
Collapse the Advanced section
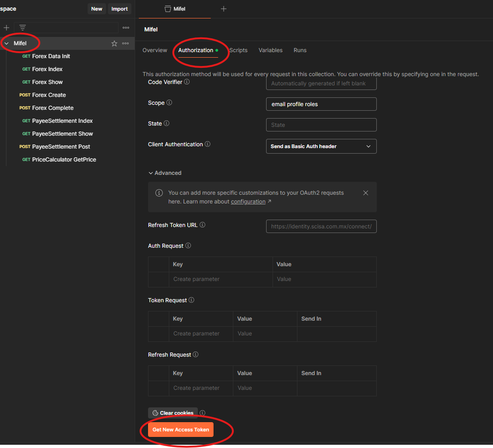[x=165, y=173]
